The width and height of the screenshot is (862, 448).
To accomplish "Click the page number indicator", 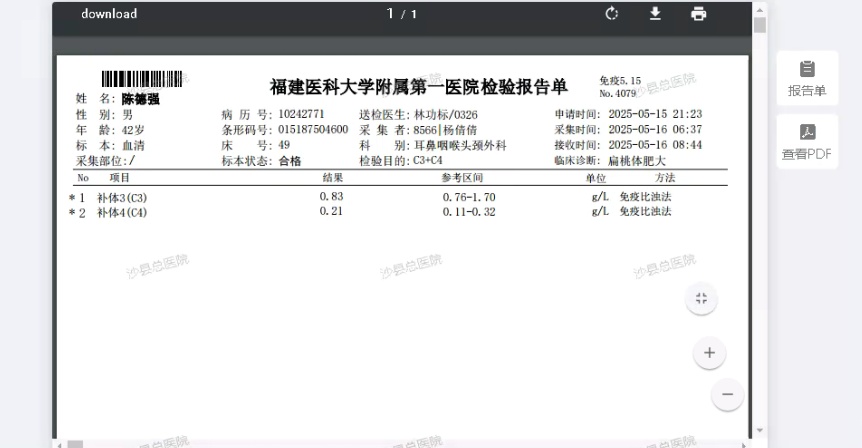I will (x=402, y=14).
